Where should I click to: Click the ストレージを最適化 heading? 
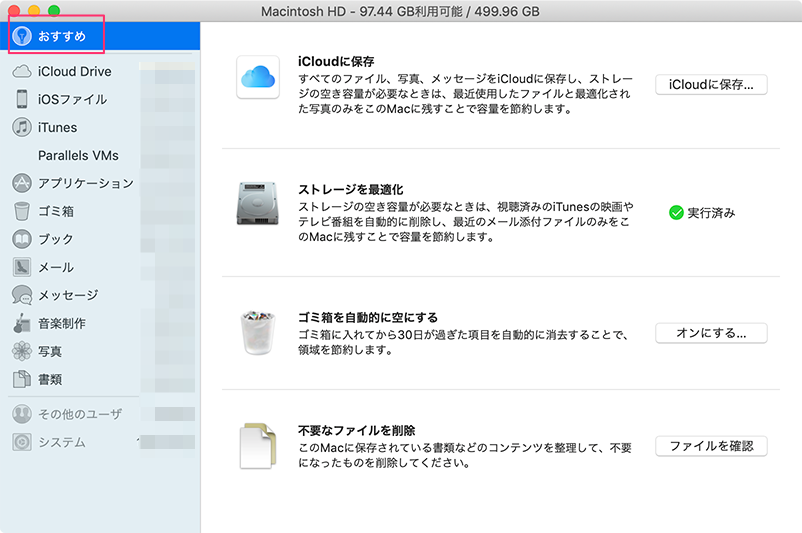(x=351, y=189)
